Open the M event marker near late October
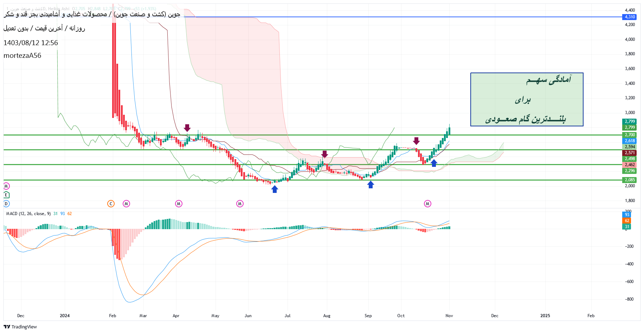 (427, 203)
